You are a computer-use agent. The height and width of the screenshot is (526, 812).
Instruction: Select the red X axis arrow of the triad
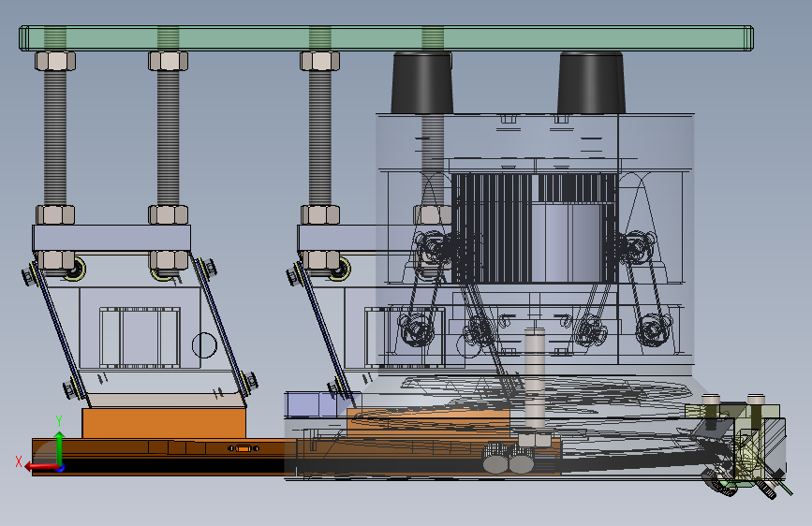coord(43,467)
